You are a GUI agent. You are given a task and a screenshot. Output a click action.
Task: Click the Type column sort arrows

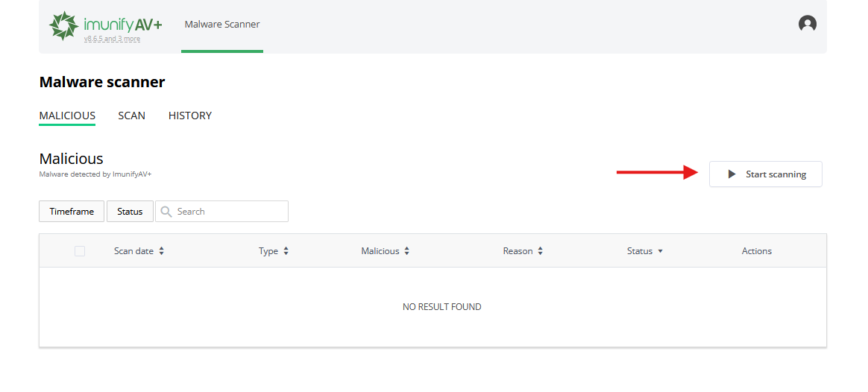[286, 251]
